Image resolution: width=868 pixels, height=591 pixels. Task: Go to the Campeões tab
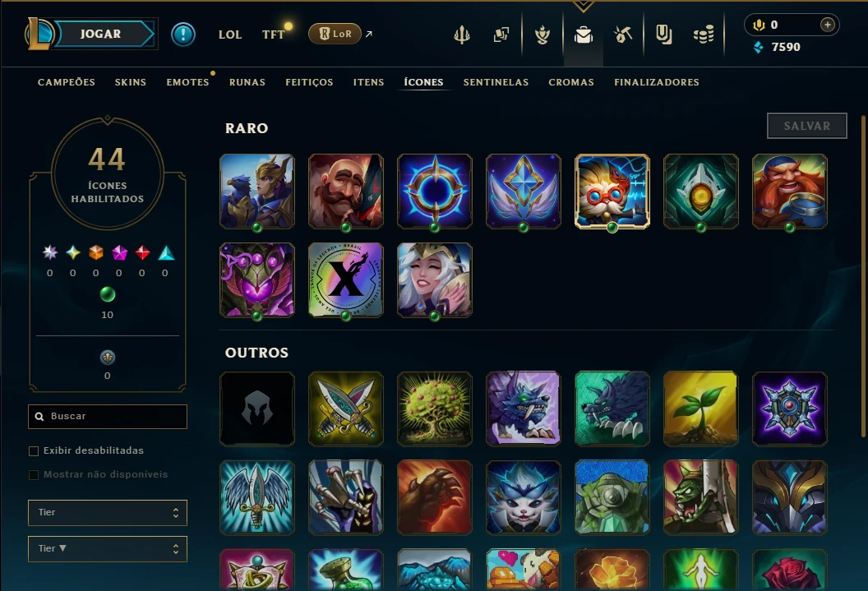point(67,82)
